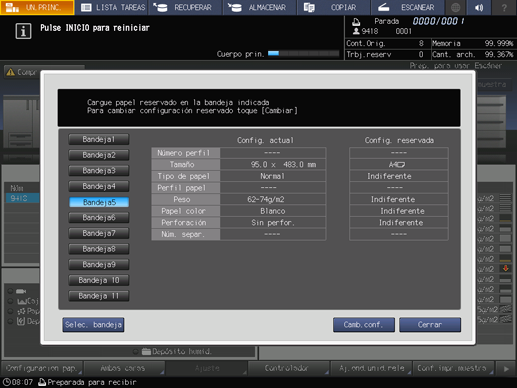The width and height of the screenshot is (517, 388).
Task: Open the UN. PRINC. main unit tab
Action: (37, 7)
